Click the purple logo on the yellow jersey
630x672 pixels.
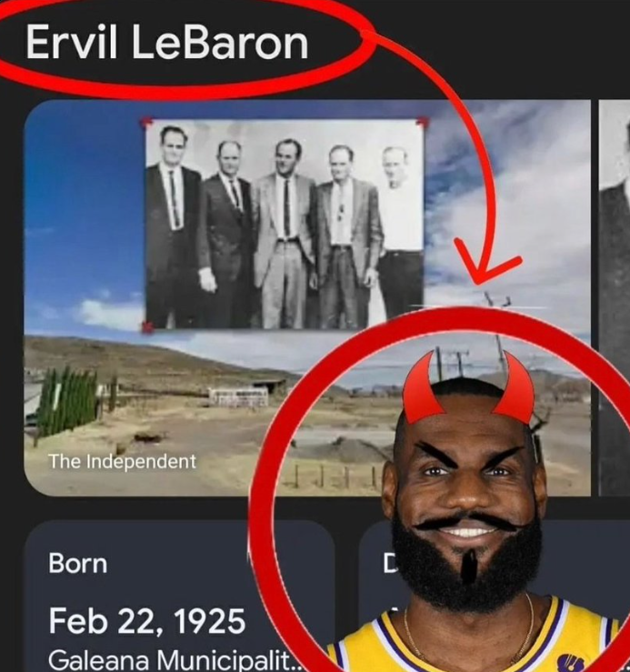[x=571, y=661]
